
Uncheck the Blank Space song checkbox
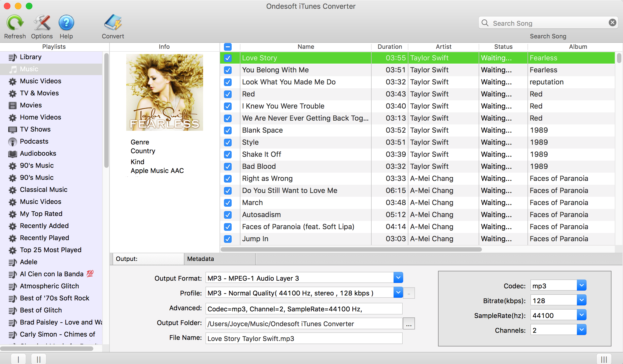(228, 130)
